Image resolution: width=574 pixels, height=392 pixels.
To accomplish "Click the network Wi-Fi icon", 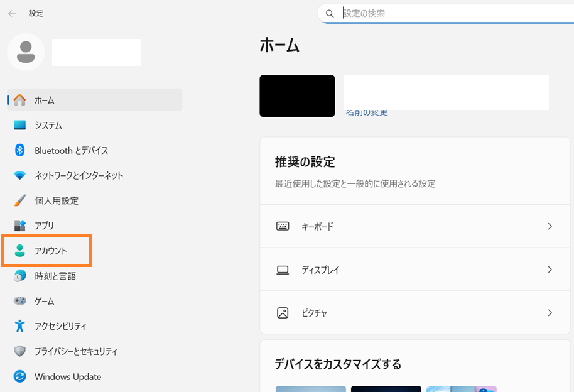I will click(19, 175).
